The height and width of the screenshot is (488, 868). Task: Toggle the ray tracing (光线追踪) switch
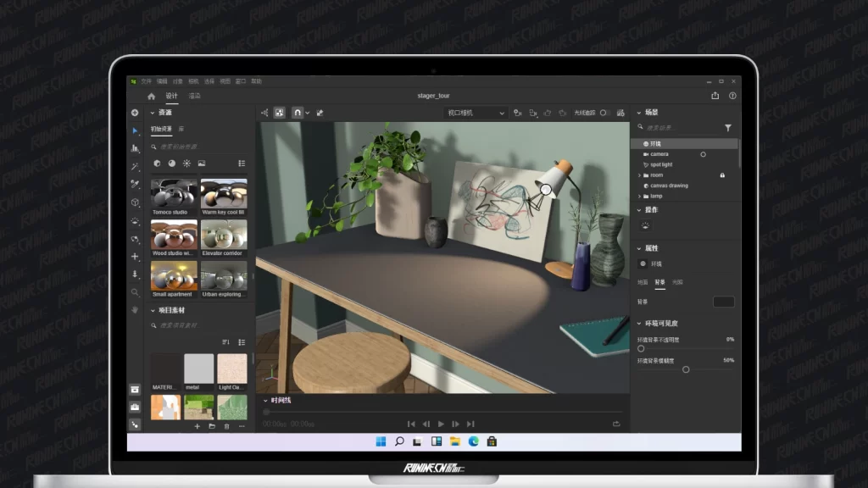coord(604,113)
